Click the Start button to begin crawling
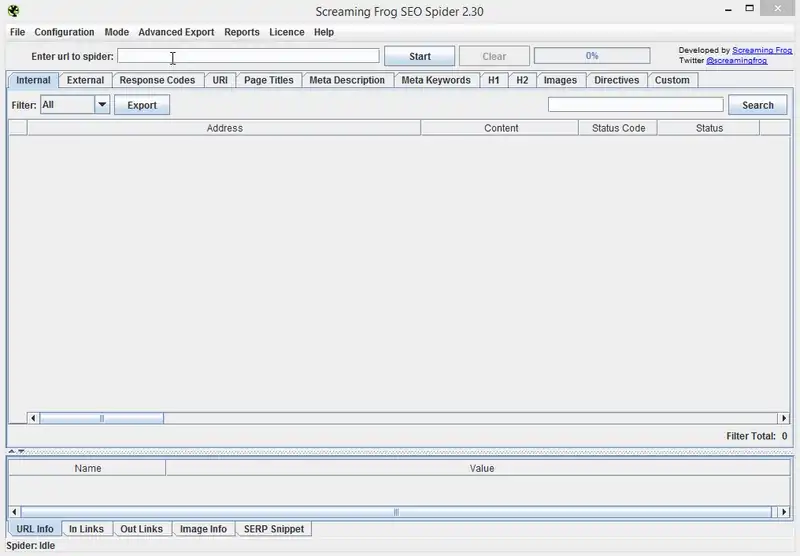800x556 pixels. (x=419, y=56)
